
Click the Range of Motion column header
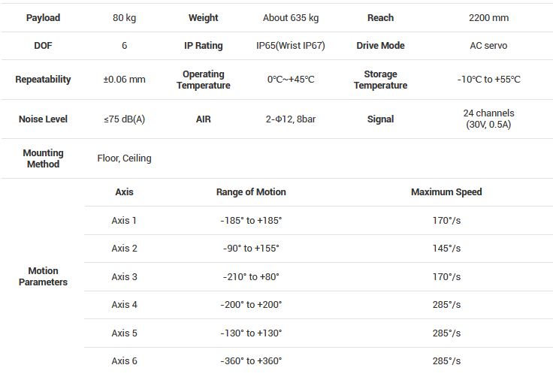pos(251,192)
